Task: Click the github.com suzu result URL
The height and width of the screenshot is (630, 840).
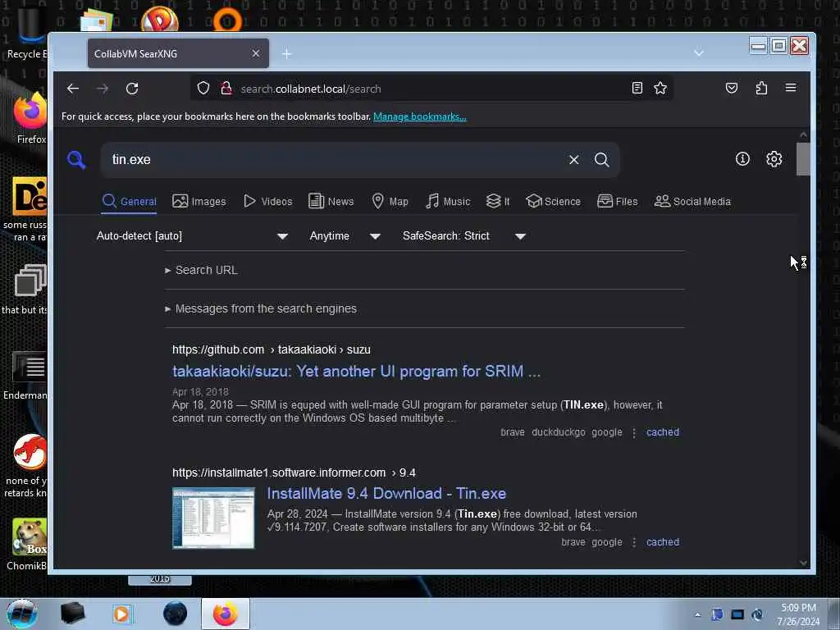Action: (271, 349)
